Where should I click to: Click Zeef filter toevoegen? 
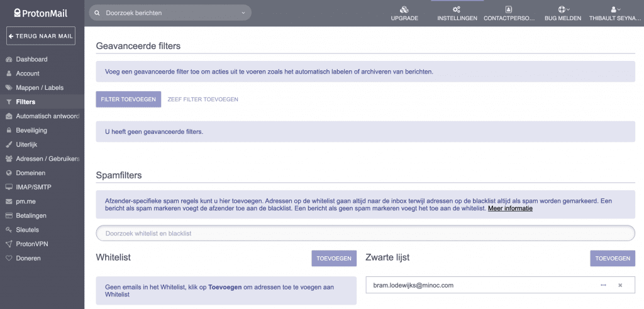coord(203,99)
